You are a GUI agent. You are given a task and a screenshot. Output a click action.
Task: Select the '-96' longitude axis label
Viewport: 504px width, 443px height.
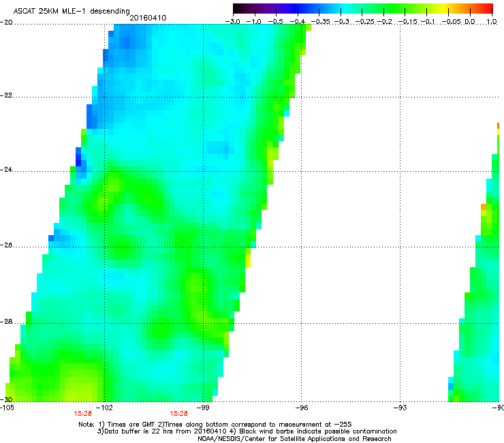302,408
